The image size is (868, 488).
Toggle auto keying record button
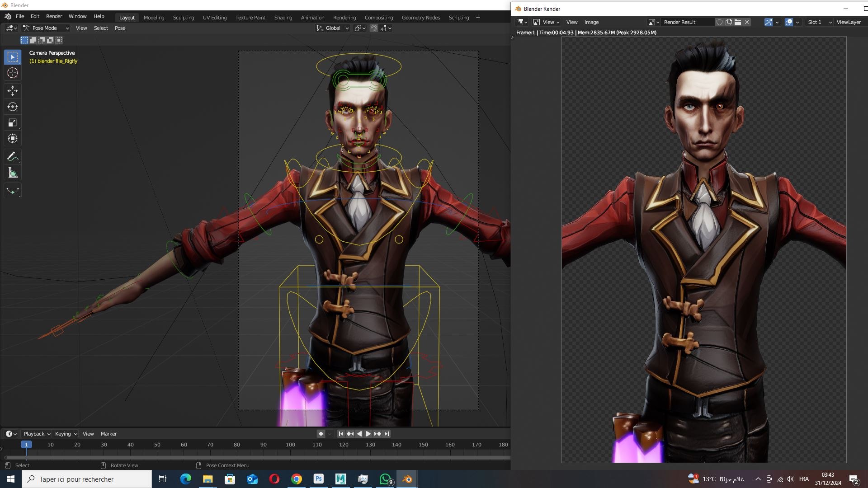tap(321, 434)
